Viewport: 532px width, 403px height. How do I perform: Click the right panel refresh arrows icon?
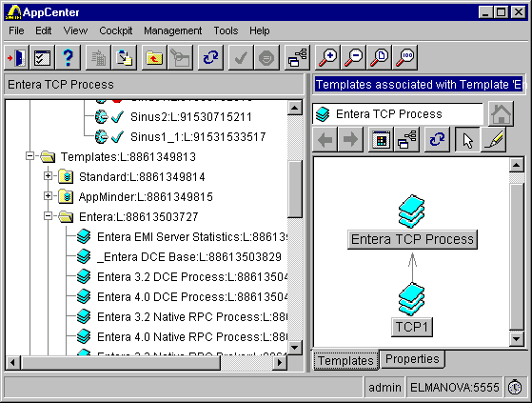pyautogui.click(x=437, y=139)
